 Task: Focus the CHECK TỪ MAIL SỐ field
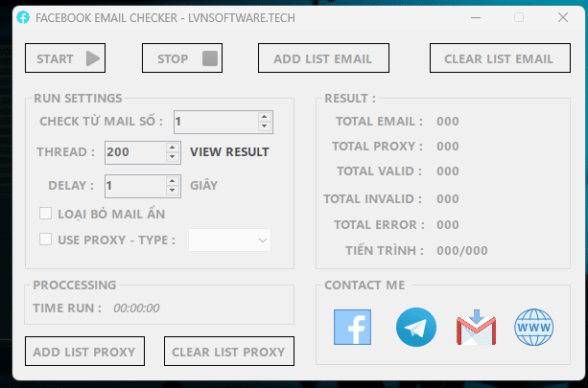point(217,122)
